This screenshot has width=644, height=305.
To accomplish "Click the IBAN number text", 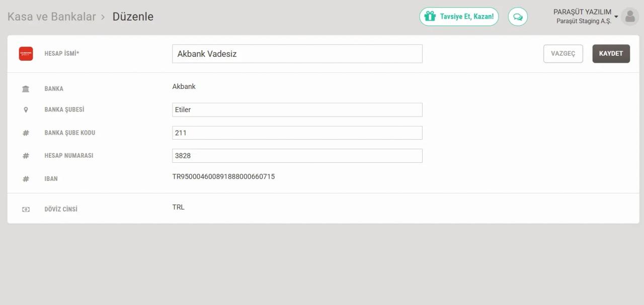I will pyautogui.click(x=223, y=177).
